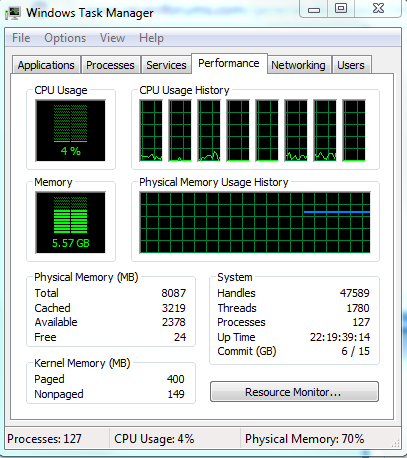Click the CPU Usage 4 % meter
This screenshot has height=458, width=407.
coord(71,130)
